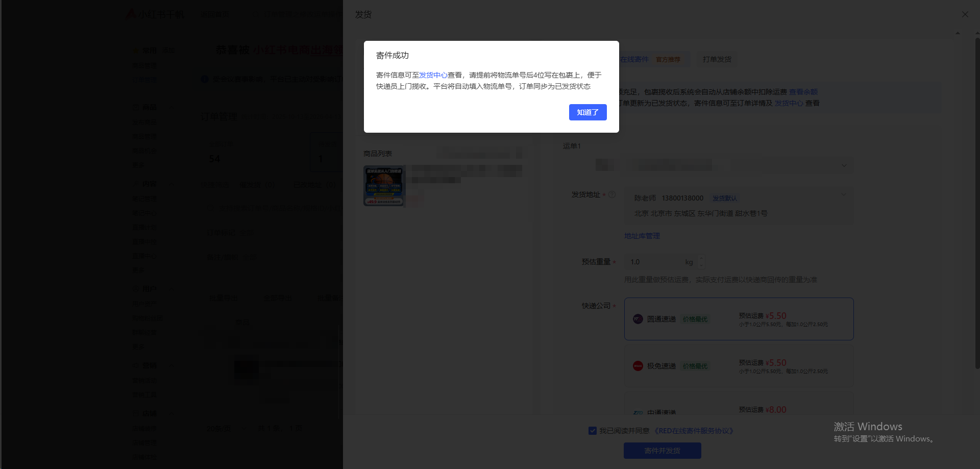The image size is (980, 469).
Task: Open the 发货中心 link in the dialog
Action: 433,75
